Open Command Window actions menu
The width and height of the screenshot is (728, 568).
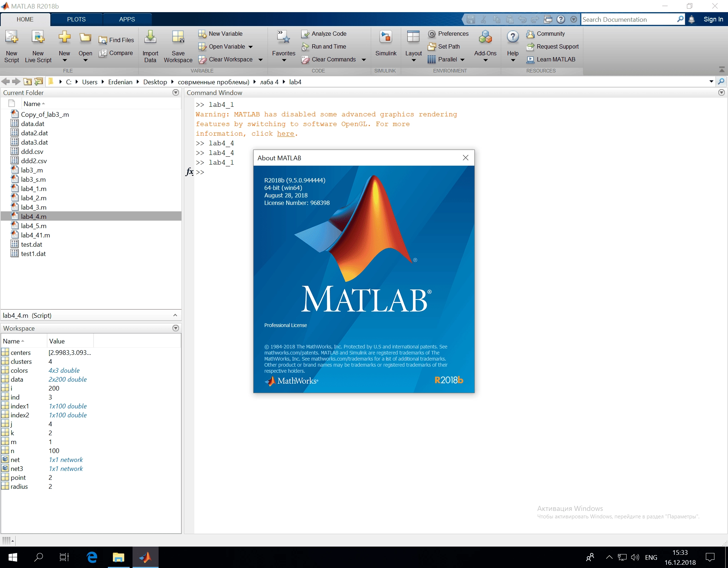[722, 92]
